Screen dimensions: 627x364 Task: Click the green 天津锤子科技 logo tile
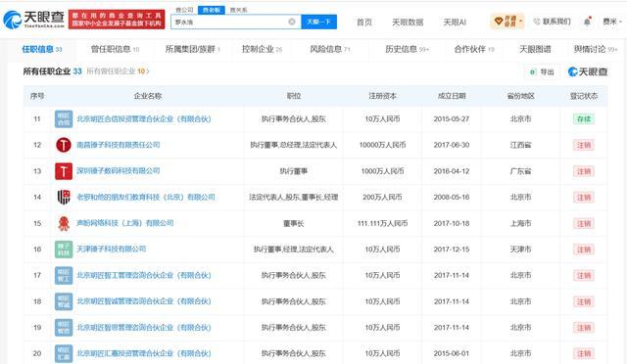63,249
